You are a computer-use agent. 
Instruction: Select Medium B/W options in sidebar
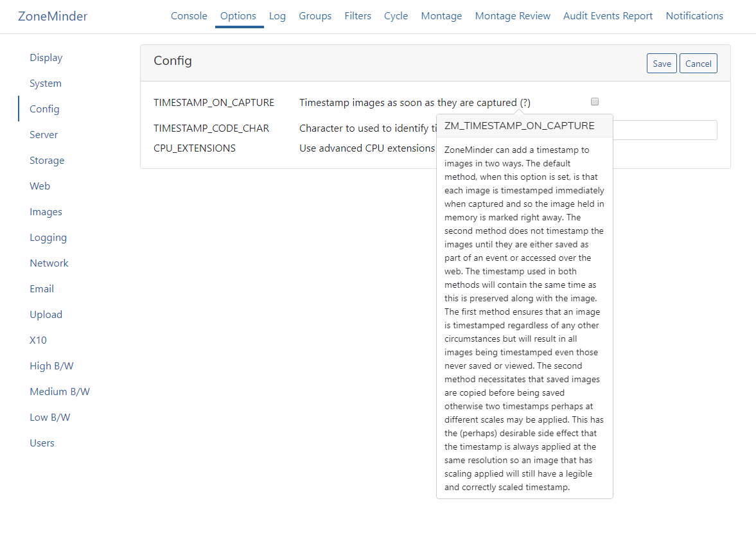click(60, 391)
